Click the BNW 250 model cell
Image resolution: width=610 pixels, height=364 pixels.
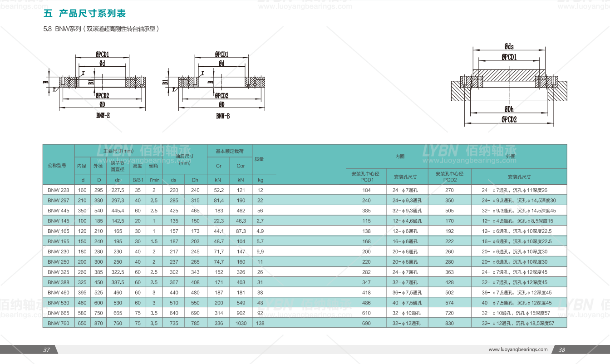[x=59, y=262]
